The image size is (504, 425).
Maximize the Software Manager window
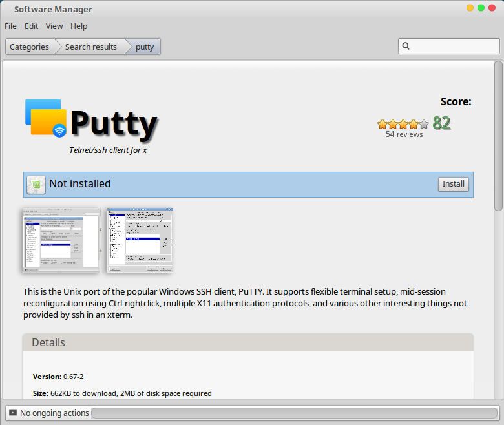coord(481,8)
